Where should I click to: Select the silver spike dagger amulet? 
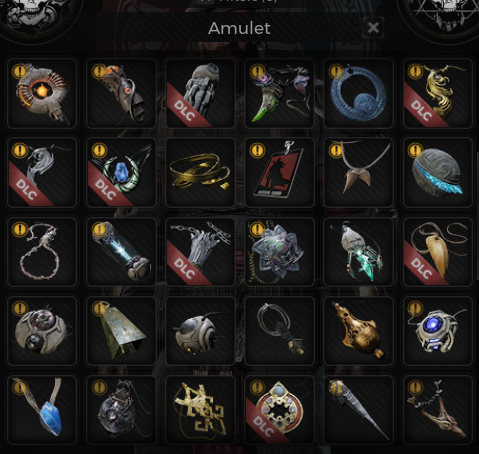358,410
